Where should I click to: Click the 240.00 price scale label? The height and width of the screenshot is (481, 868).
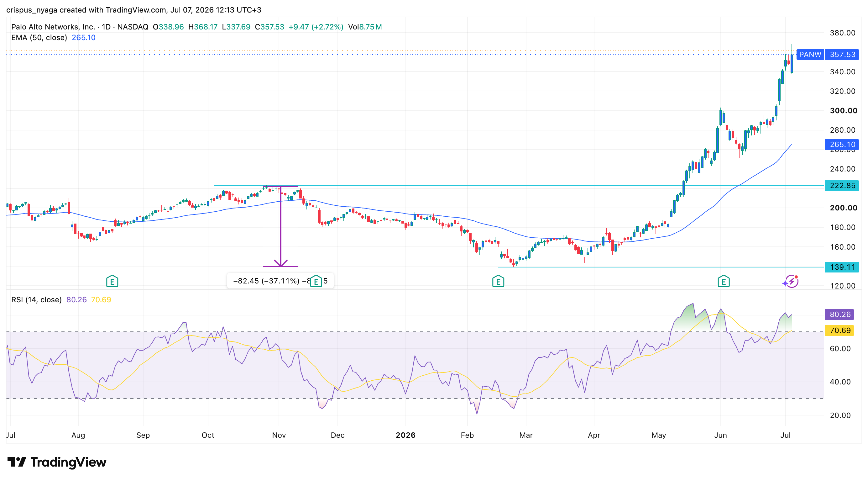click(842, 169)
